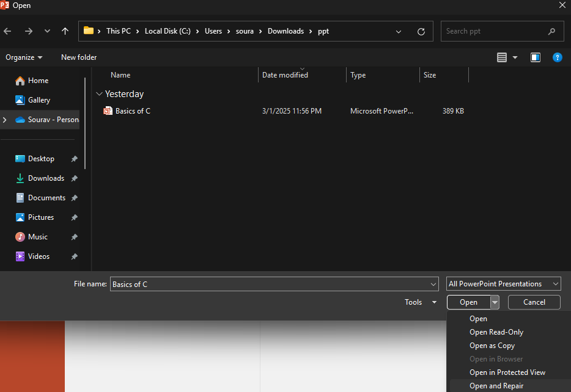Click soura breadcrumb in address bar

point(245,31)
